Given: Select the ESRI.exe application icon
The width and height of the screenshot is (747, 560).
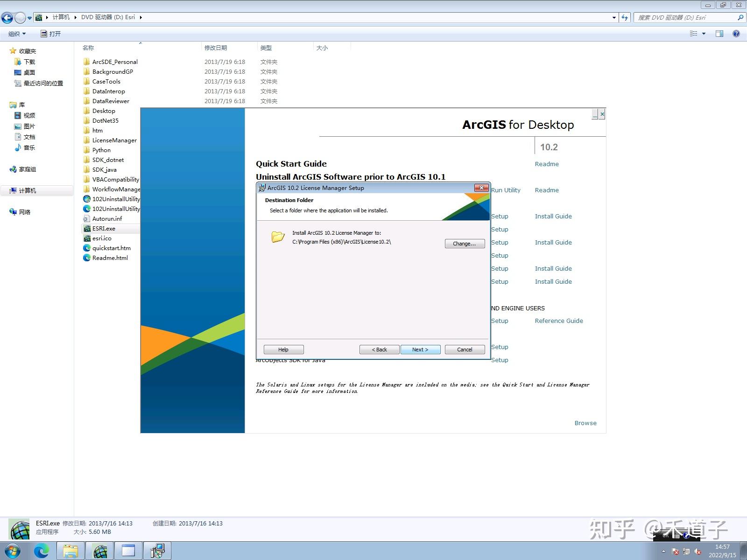Looking at the screenshot, I should tap(87, 228).
